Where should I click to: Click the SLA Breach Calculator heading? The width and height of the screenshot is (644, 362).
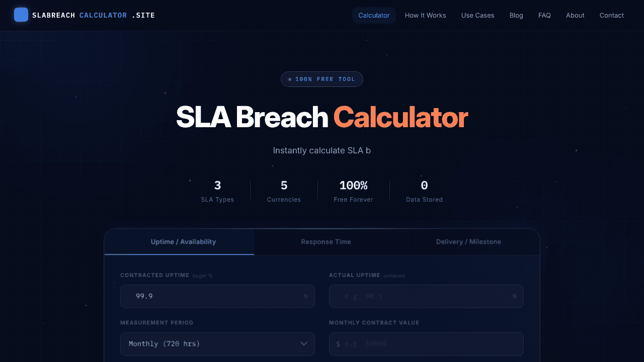(322, 117)
